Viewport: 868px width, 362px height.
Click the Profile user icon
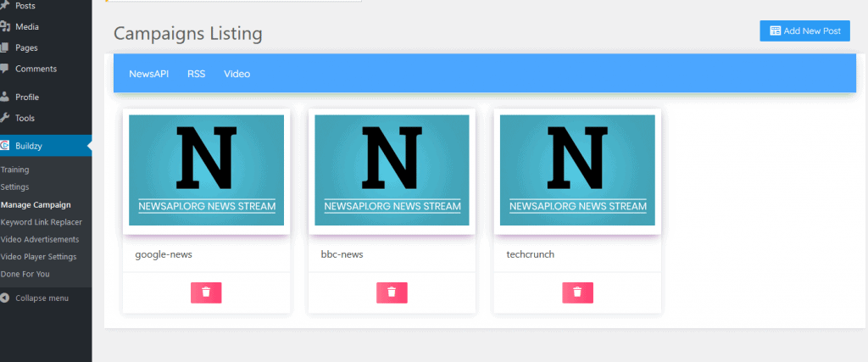(6, 97)
